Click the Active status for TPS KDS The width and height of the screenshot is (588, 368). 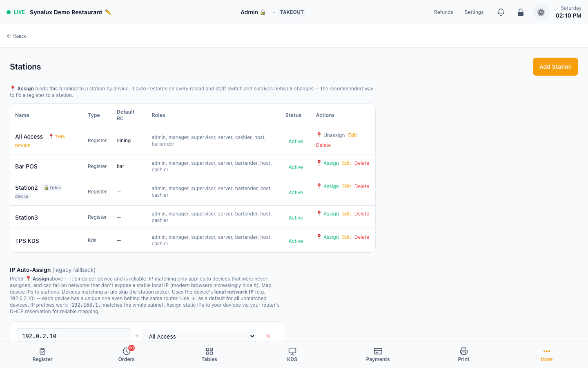point(296,241)
